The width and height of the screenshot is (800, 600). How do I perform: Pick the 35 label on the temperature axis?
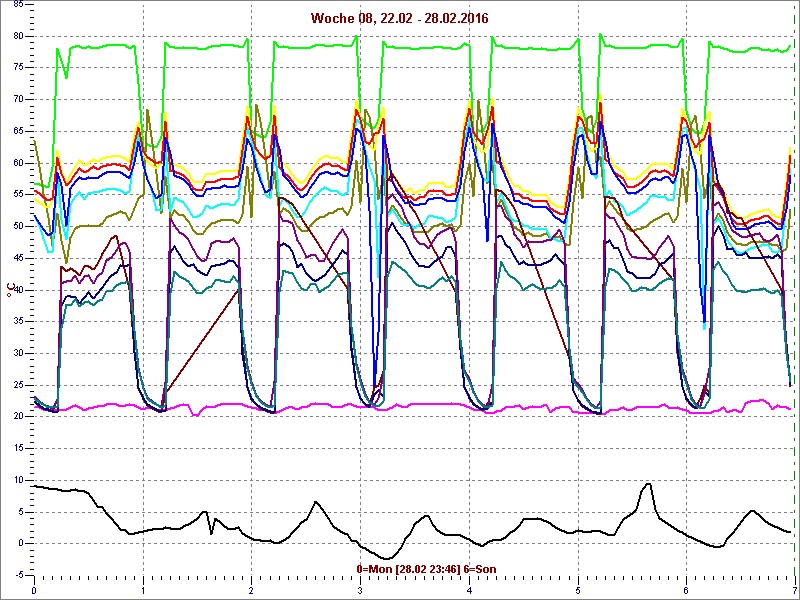coord(18,321)
